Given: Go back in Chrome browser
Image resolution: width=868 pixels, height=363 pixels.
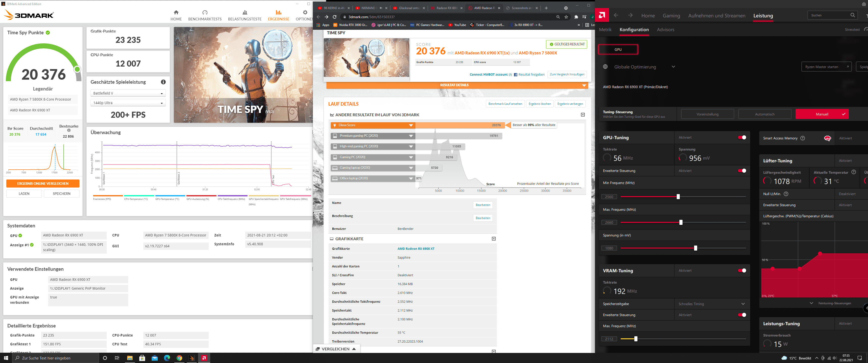Looking at the screenshot, I should (318, 17).
